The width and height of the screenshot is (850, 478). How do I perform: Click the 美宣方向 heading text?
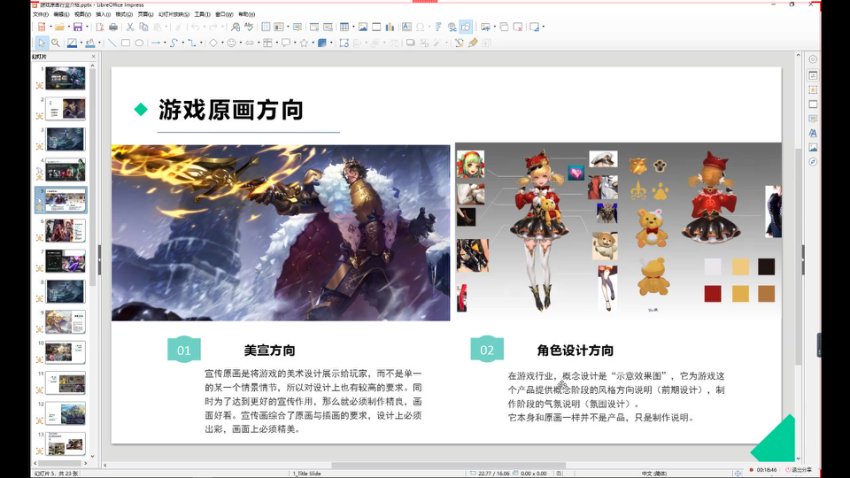coord(269,351)
